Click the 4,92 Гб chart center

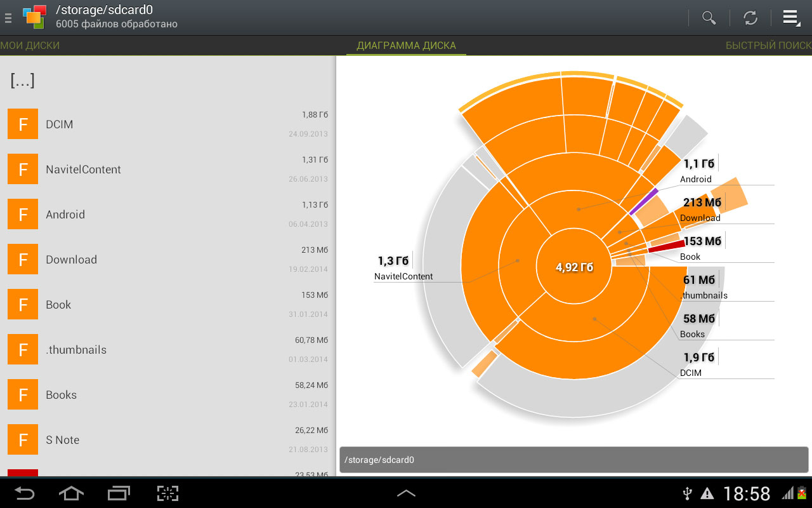pos(574,267)
